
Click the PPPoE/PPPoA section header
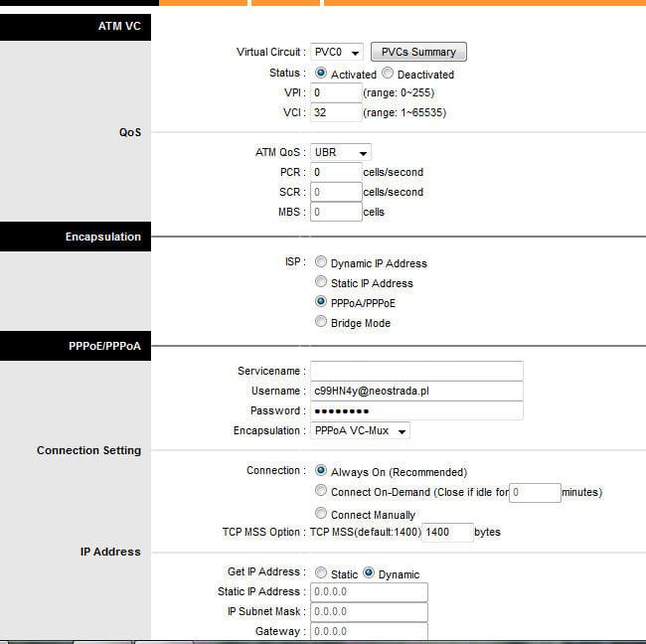[x=76, y=346]
